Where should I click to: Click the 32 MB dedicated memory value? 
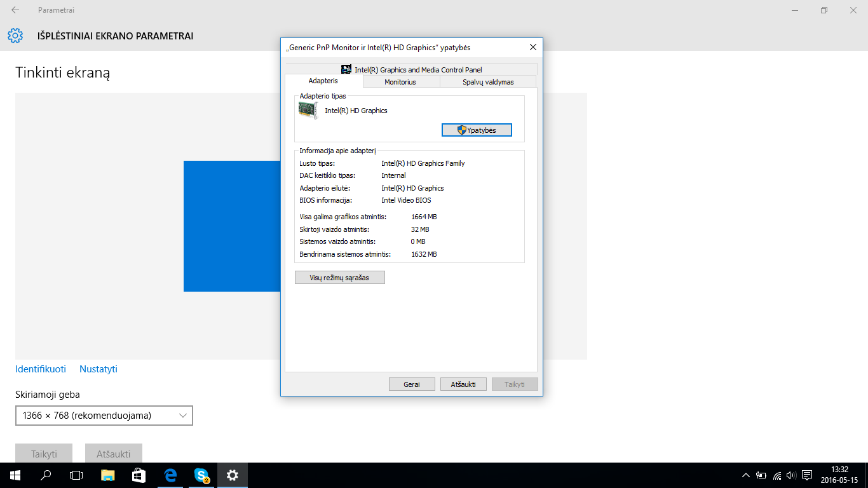click(420, 229)
